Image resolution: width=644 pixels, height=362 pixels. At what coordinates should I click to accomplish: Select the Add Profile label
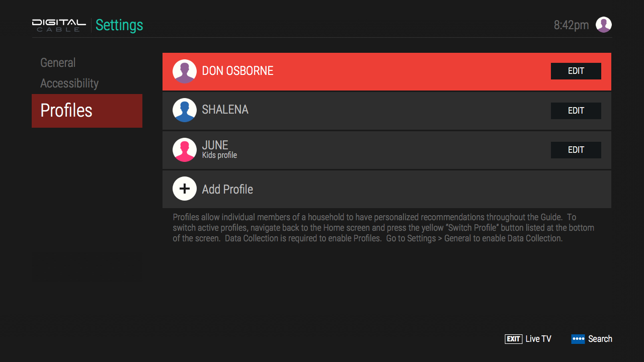227,190
